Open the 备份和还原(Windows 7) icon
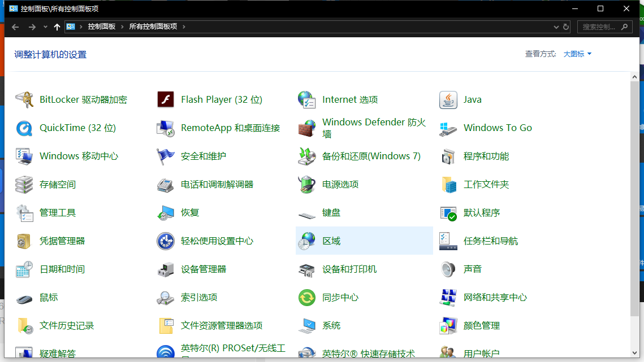This screenshot has height=362, width=644. (307, 156)
